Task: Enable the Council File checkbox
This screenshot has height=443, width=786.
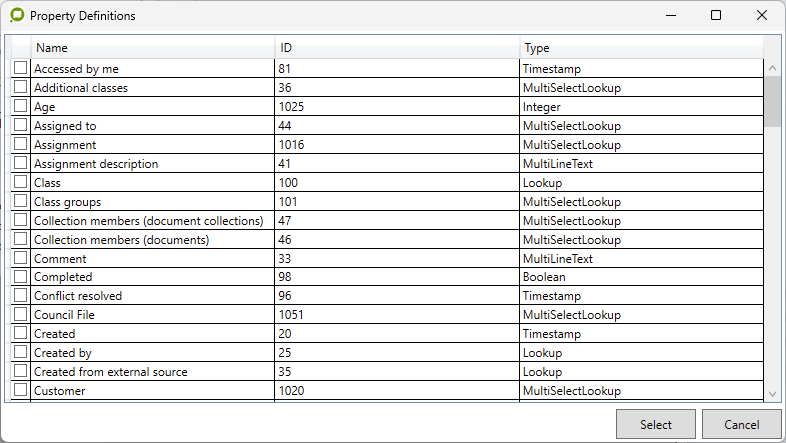Action: coord(20,315)
